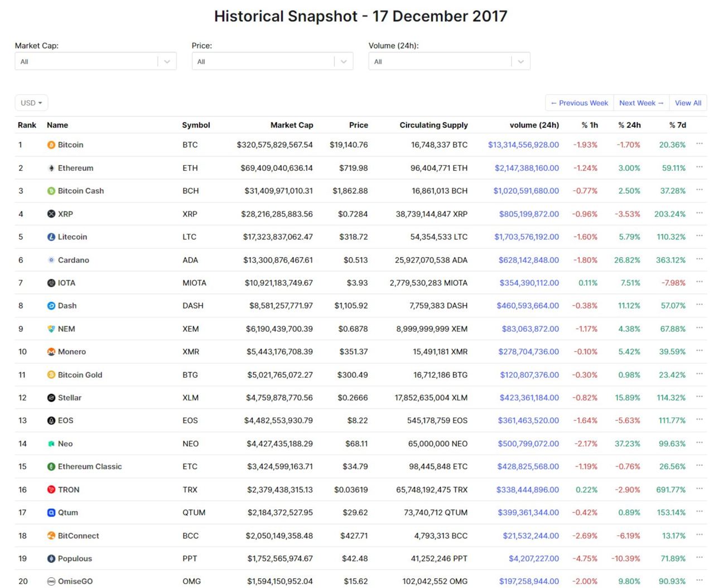This screenshot has height=588, width=714.
Task: Expand the Volume (24h) filter dropdown
Action: (449, 61)
